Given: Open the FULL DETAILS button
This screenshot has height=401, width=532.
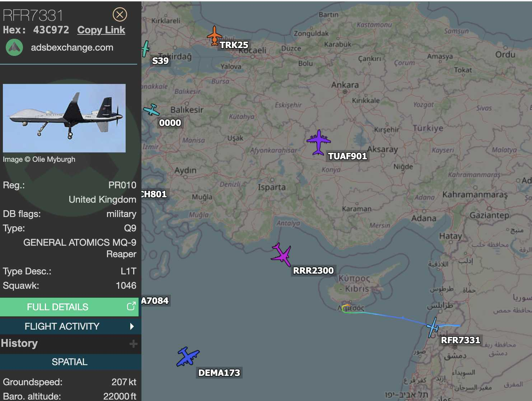Looking at the screenshot, I should tap(69, 307).
